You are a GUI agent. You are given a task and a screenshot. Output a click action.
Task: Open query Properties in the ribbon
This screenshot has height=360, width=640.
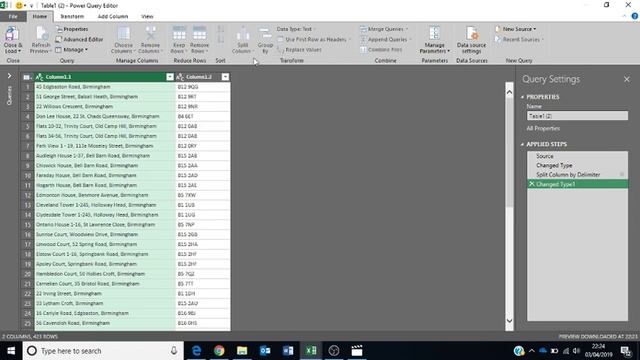point(72,29)
